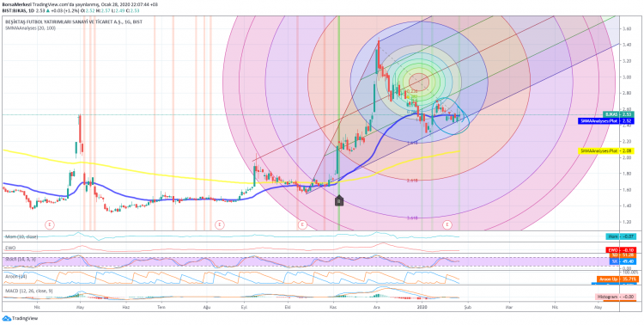Click the 3.00 price axis label
Viewport: 644px width, 325px height.
coord(626,77)
